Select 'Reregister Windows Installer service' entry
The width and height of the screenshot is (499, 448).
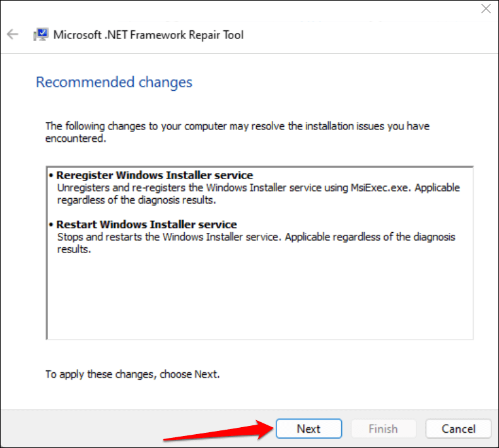(x=155, y=175)
